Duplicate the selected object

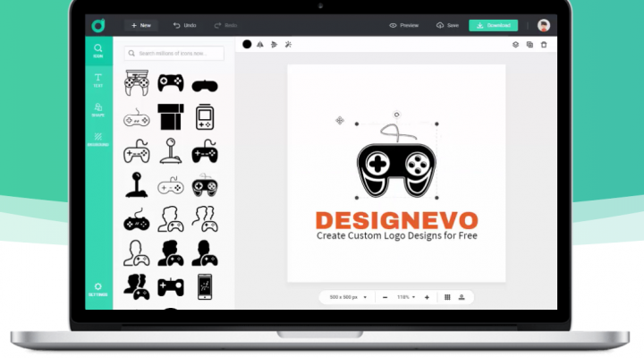coord(530,44)
